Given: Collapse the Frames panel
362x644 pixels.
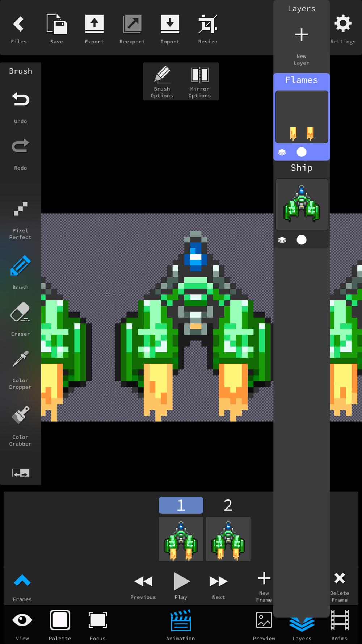Looking at the screenshot, I should (x=22, y=587).
